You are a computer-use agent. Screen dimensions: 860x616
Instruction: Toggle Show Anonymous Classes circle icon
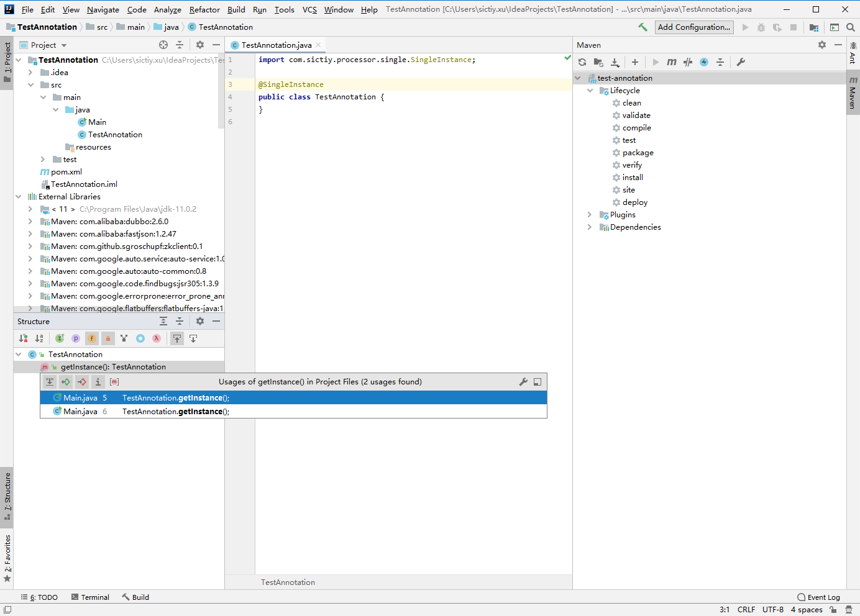(140, 338)
